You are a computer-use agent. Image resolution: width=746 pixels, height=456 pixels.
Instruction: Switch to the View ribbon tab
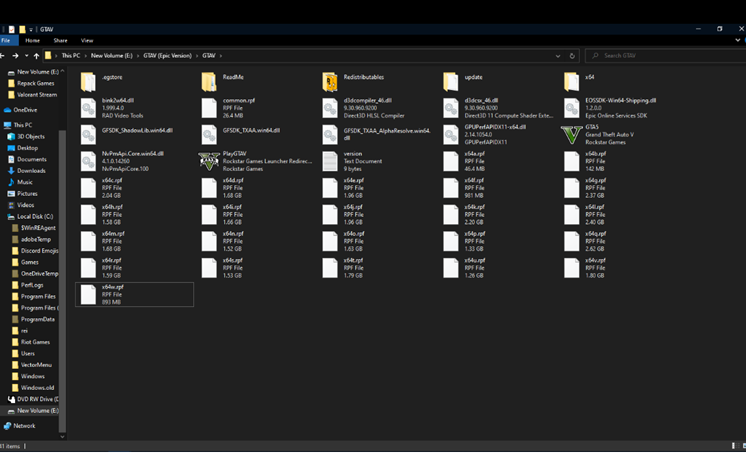click(x=87, y=40)
